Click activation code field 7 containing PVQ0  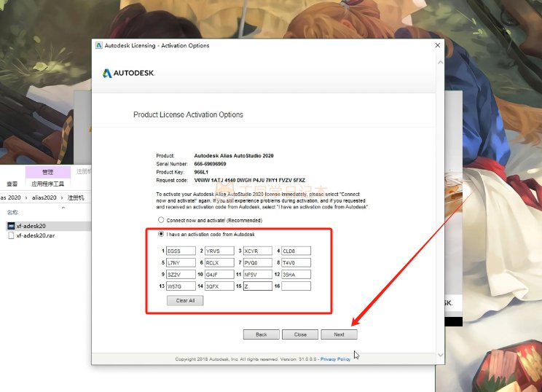(257, 263)
